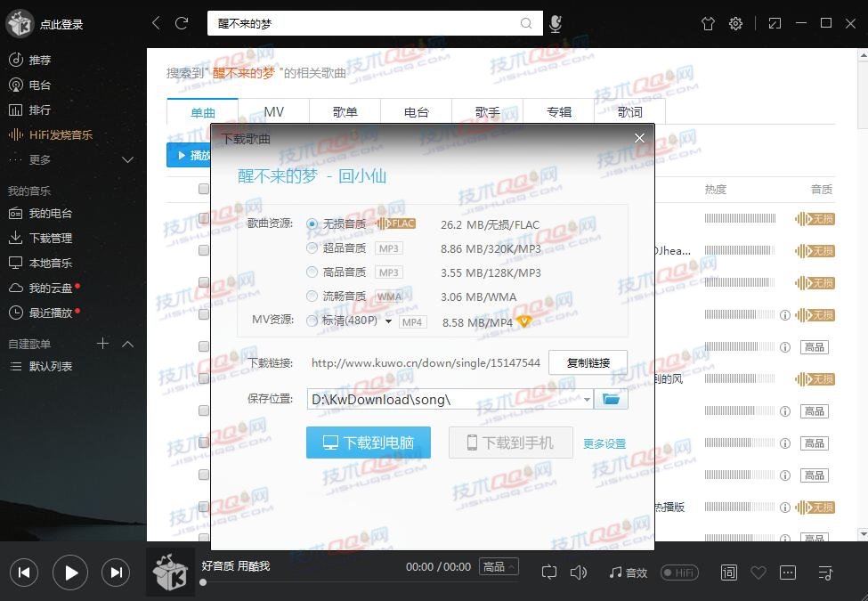Favorite the song with heart icon
Viewport: 868px width, 601px height.
click(x=758, y=573)
